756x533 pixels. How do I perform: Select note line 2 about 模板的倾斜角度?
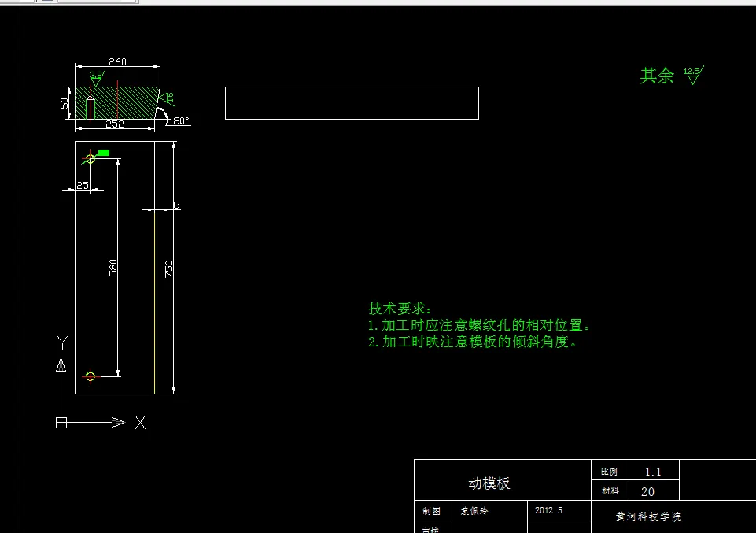pyautogui.click(x=472, y=342)
